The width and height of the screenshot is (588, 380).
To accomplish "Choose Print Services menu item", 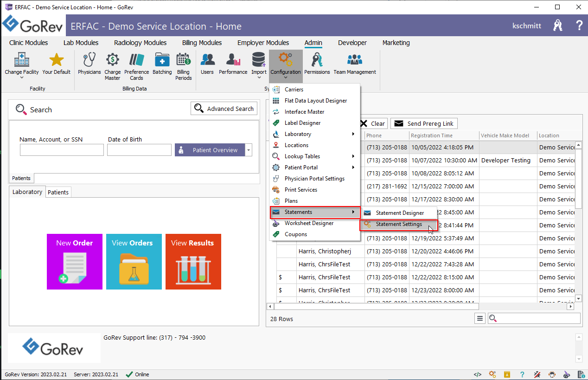I will click(x=315, y=190).
